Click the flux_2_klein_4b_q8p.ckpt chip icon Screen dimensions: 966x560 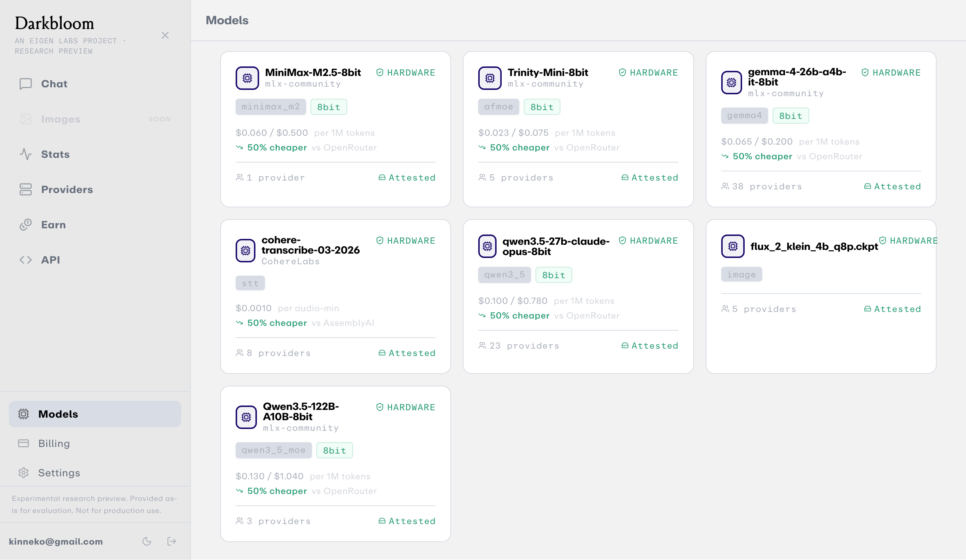coord(733,246)
